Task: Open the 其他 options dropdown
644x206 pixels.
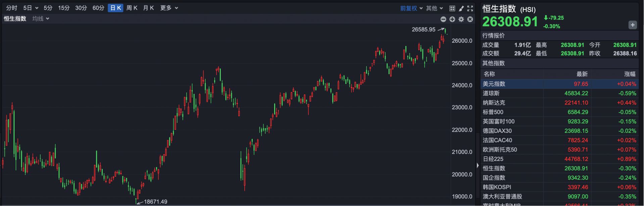Action: point(435,8)
